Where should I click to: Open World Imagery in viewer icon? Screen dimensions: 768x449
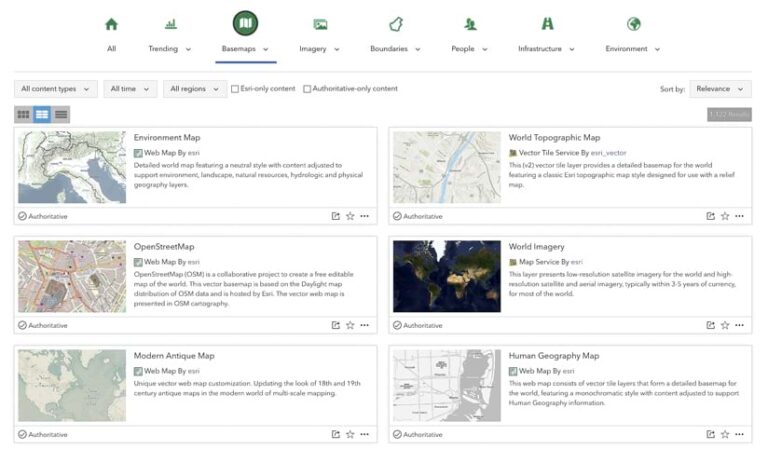(x=710, y=325)
